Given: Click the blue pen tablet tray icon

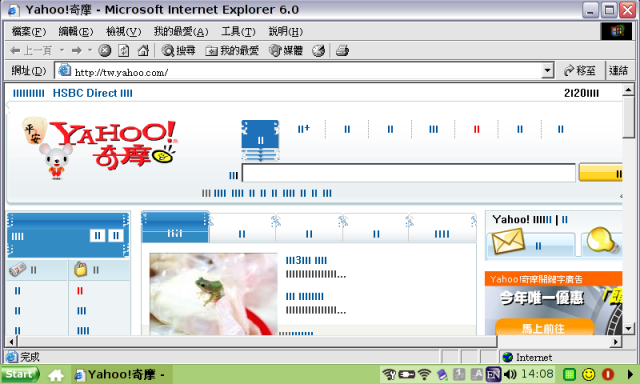Looking at the screenshot, I should pos(442,374).
